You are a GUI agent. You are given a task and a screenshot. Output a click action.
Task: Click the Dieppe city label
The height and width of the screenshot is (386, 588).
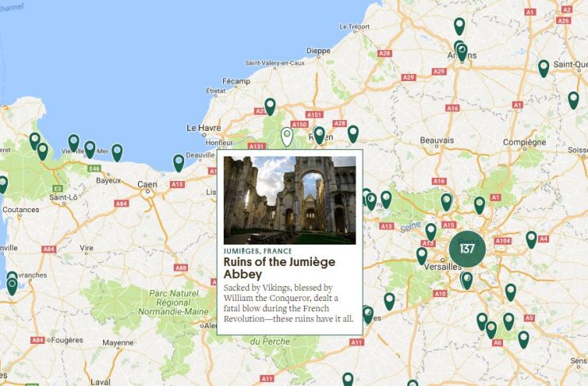318,51
